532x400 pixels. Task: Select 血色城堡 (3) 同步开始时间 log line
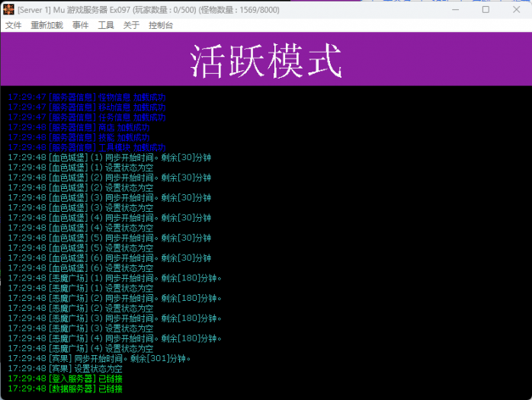[x=110, y=198]
